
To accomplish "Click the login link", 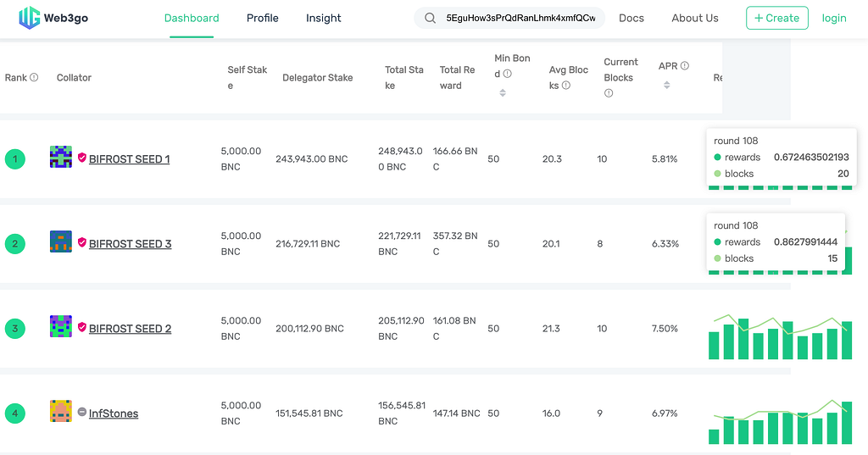I will coord(834,19).
